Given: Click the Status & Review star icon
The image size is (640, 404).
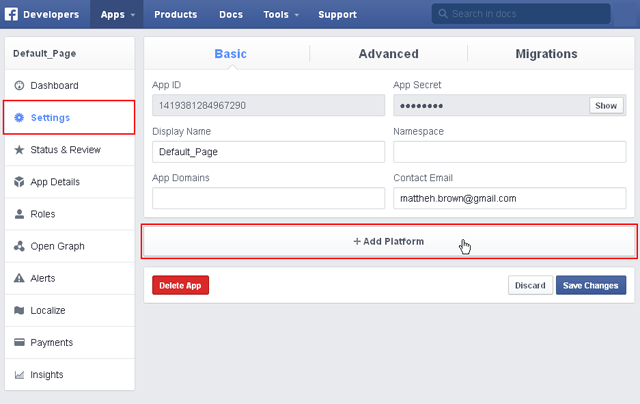Looking at the screenshot, I should point(19,150).
